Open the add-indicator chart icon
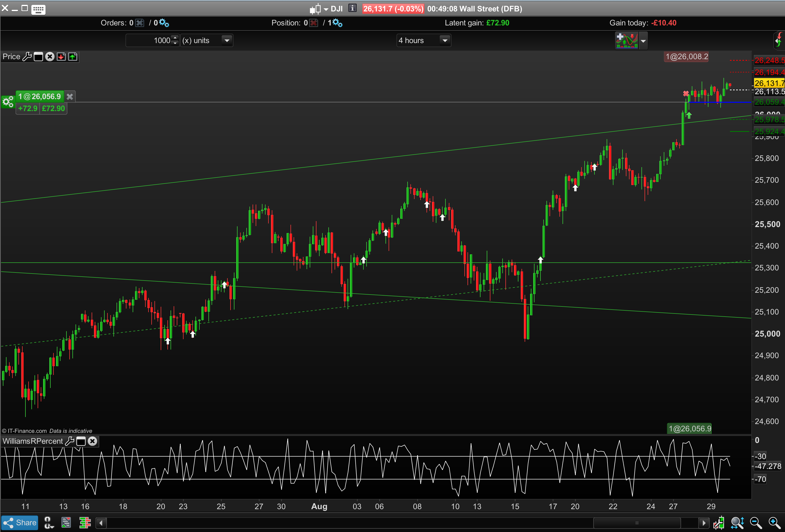The width and height of the screenshot is (785, 532). pyautogui.click(x=627, y=40)
